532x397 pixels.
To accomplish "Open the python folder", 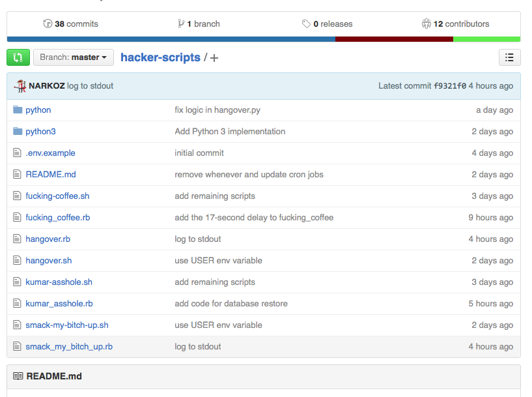I will (38, 110).
